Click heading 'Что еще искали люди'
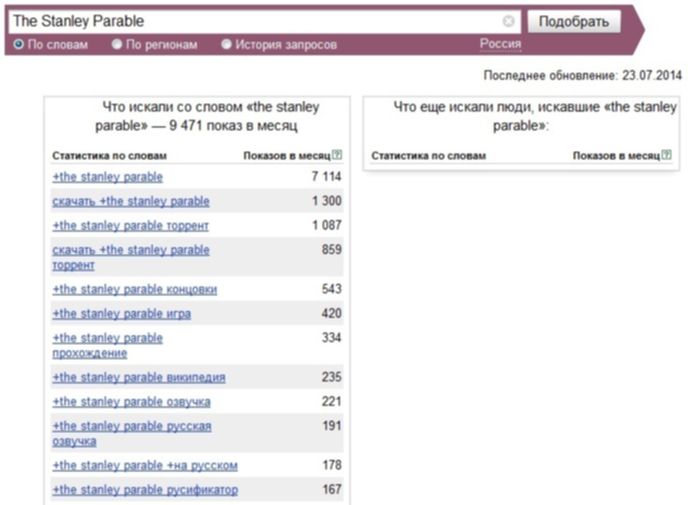688x505 pixels. [x=521, y=116]
